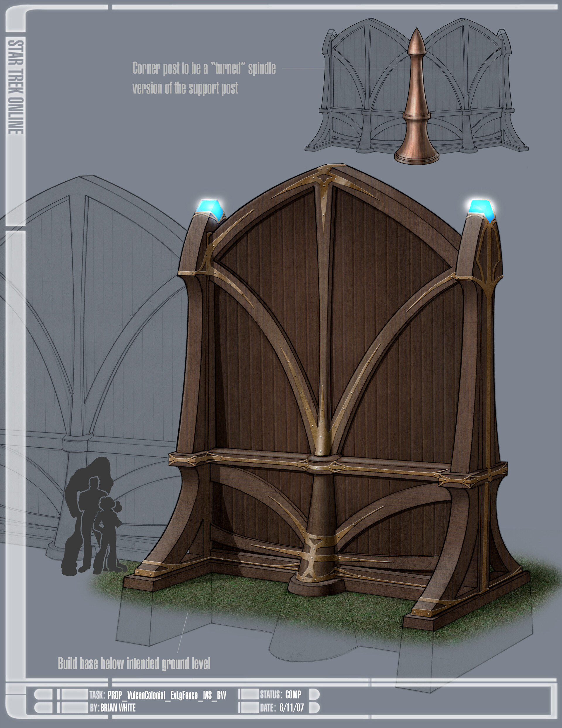The height and width of the screenshot is (728, 562).
Task: Click the BRIAN WHITE author name
Action: (x=118, y=708)
